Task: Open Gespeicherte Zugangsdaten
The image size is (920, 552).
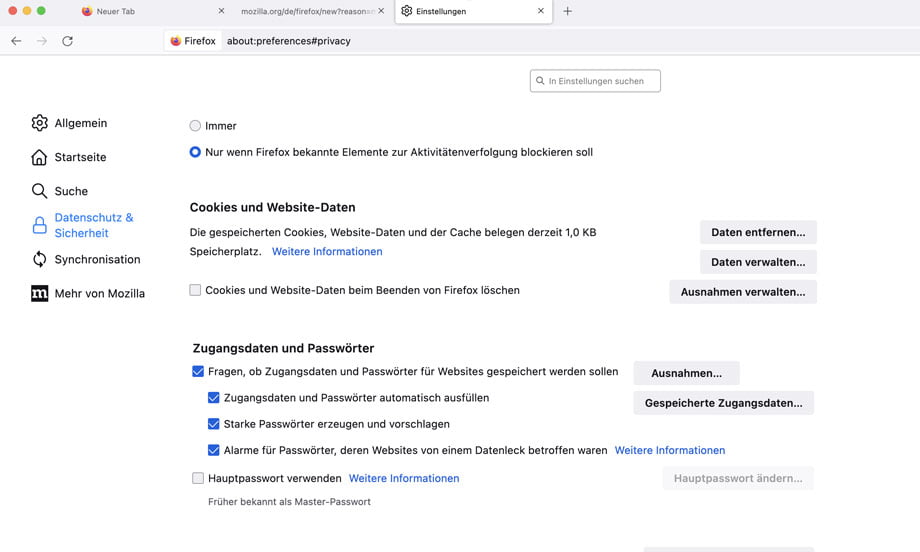Action: tap(723, 403)
